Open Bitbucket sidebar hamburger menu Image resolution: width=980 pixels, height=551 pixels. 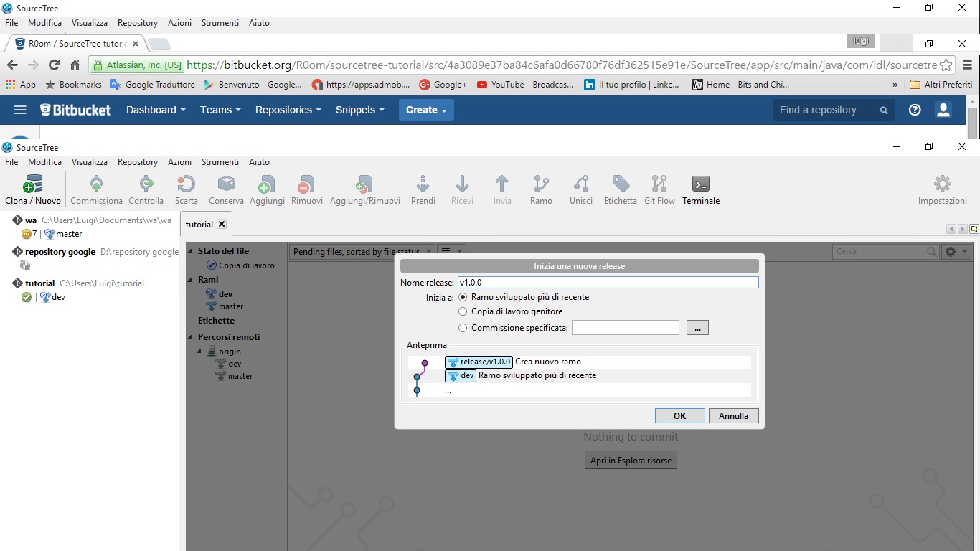pos(20,110)
